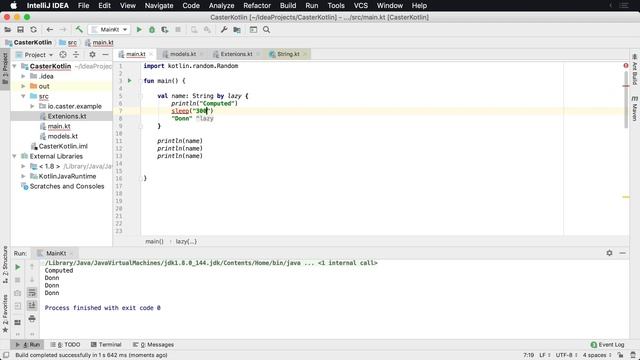The height and width of the screenshot is (360, 640).
Task: Click the src breadcrumb
Action: tap(68, 42)
